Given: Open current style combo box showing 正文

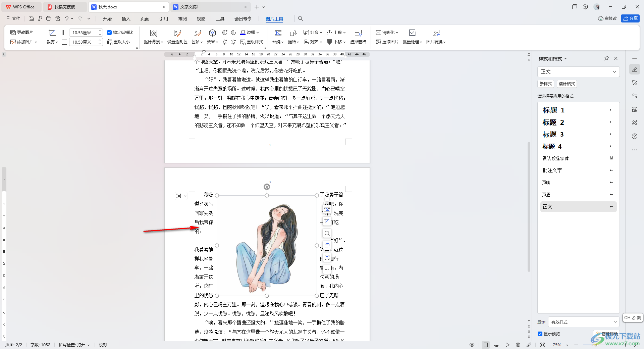Looking at the screenshot, I should click(578, 72).
